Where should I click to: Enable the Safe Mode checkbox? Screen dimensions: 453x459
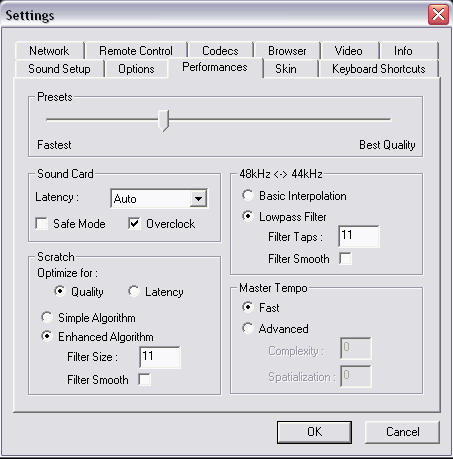point(42,223)
